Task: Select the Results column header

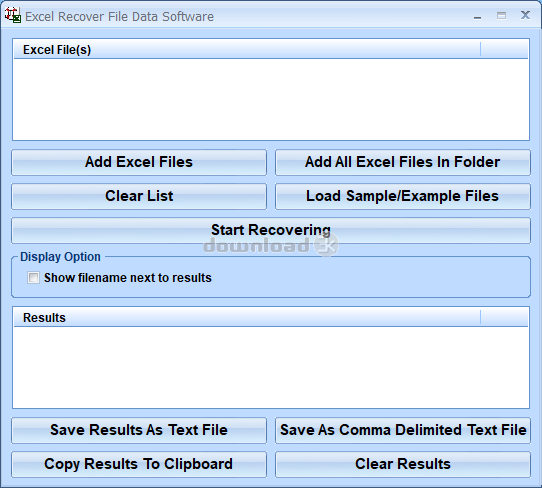Action: [247, 318]
